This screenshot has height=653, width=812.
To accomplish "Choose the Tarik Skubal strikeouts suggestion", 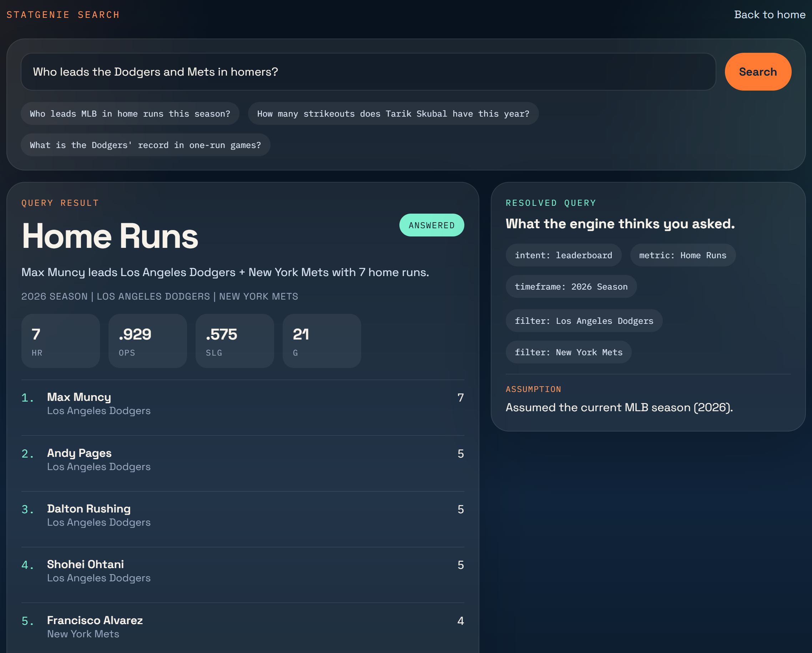I will pos(393,114).
